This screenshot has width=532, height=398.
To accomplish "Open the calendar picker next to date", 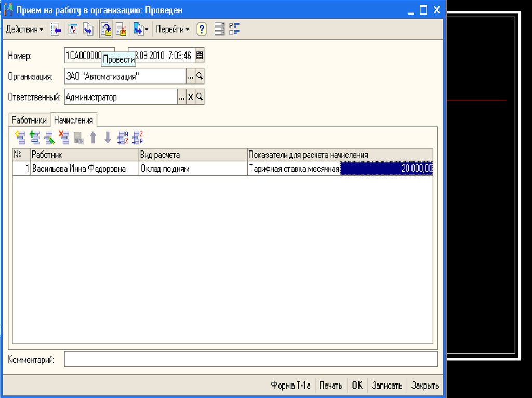I will (x=199, y=56).
